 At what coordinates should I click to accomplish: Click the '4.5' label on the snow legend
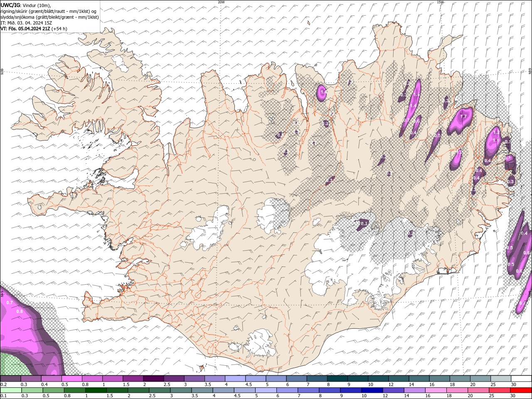pos(249,384)
